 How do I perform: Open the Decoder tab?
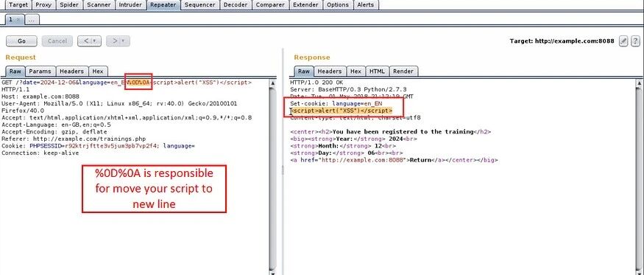pos(236,5)
